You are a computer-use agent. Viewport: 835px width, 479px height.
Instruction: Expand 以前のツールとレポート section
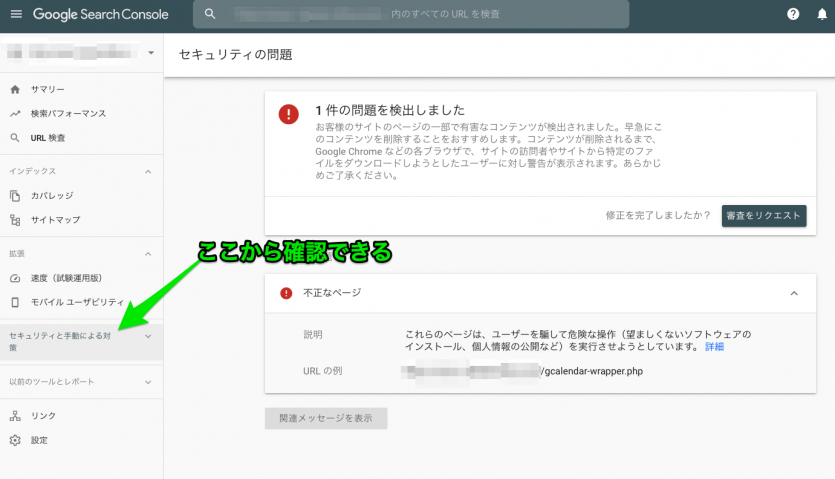click(148, 382)
